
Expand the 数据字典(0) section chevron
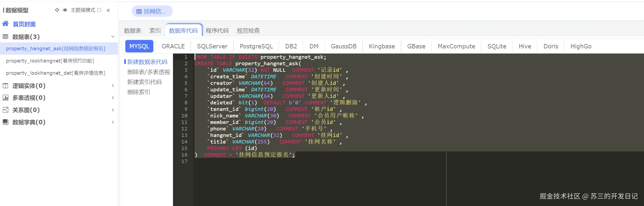tap(113, 122)
